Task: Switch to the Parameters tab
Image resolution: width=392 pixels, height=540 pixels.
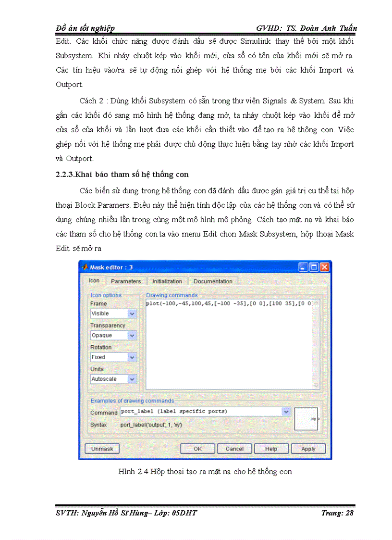Action: pos(126,281)
